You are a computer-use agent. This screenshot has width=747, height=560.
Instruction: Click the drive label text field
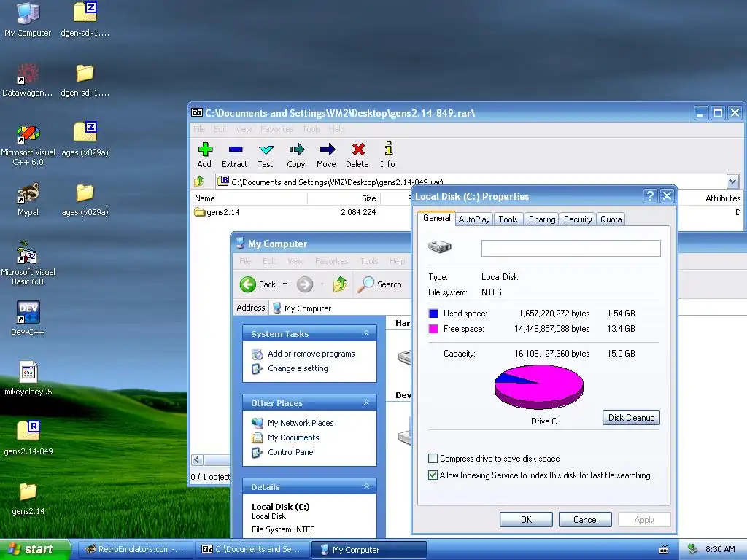pyautogui.click(x=570, y=248)
